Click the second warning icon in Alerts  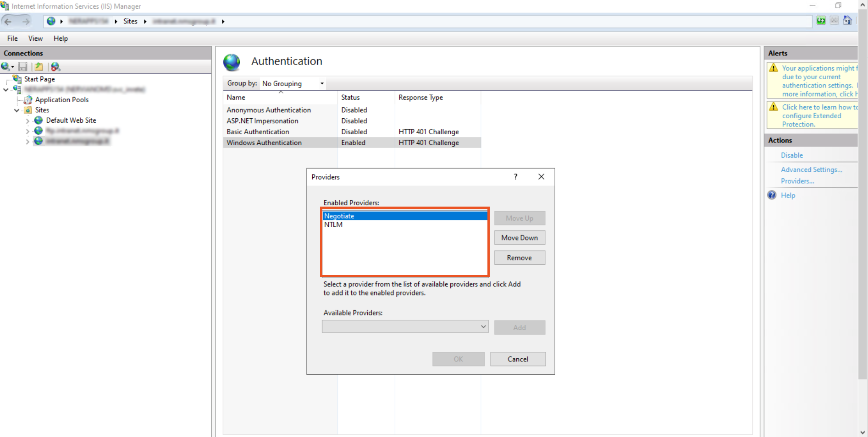(x=774, y=107)
